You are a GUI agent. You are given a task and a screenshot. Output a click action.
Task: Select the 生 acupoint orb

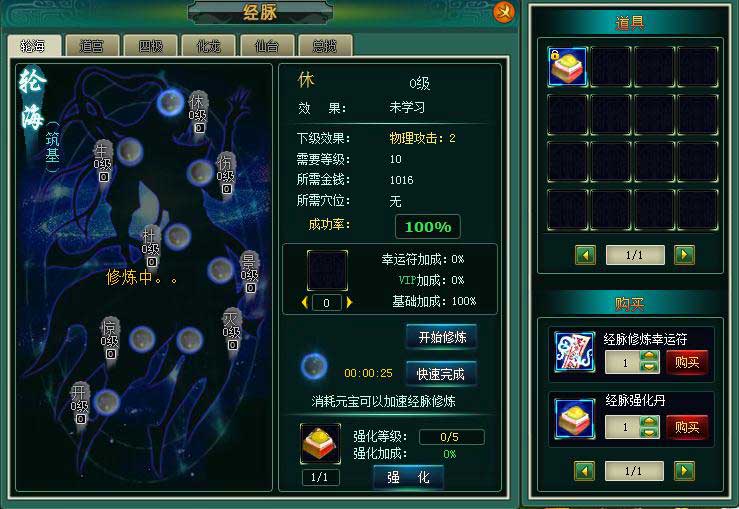[x=129, y=152]
